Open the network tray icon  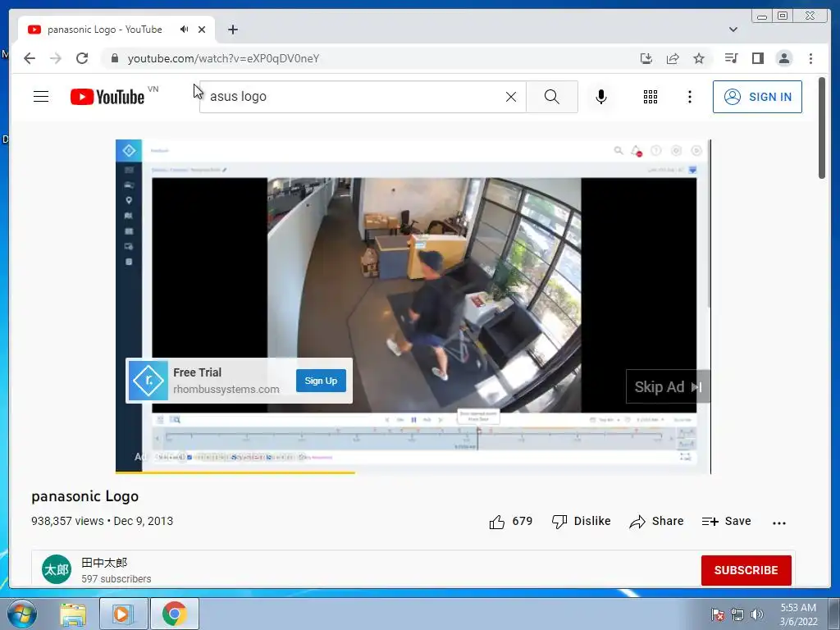(737, 614)
